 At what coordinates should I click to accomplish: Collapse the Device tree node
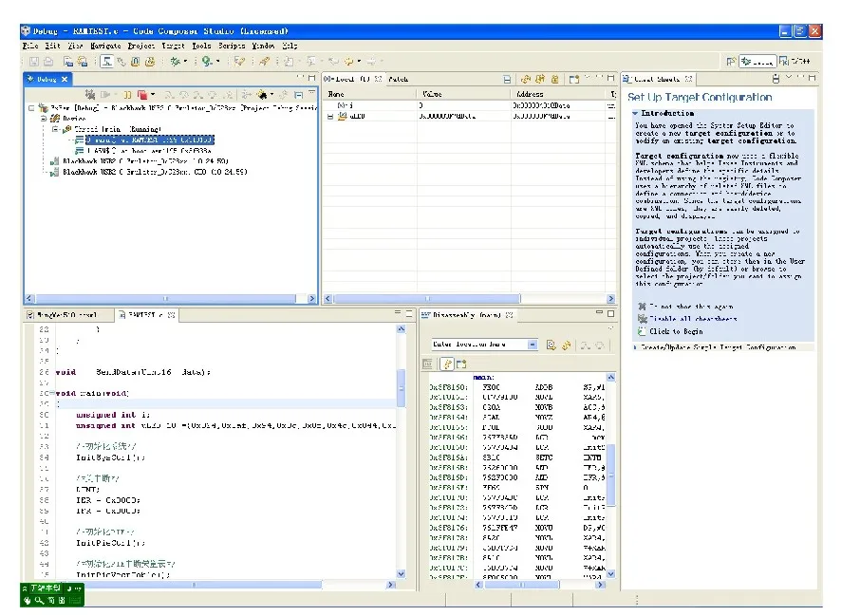pos(42,119)
